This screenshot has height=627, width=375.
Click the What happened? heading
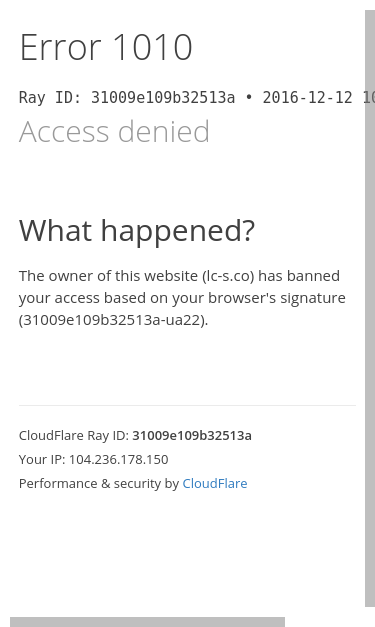pos(137,231)
